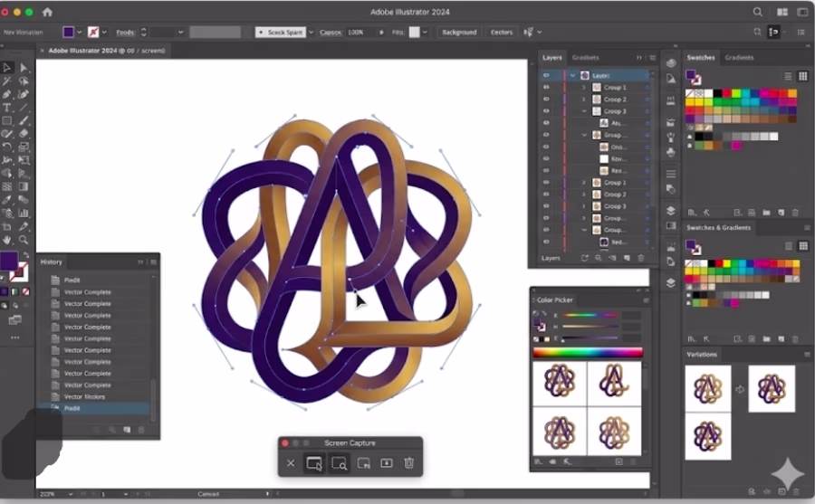Open the Sceck Spart dropdown
Viewport: 815px width, 504px height.
[311, 33]
